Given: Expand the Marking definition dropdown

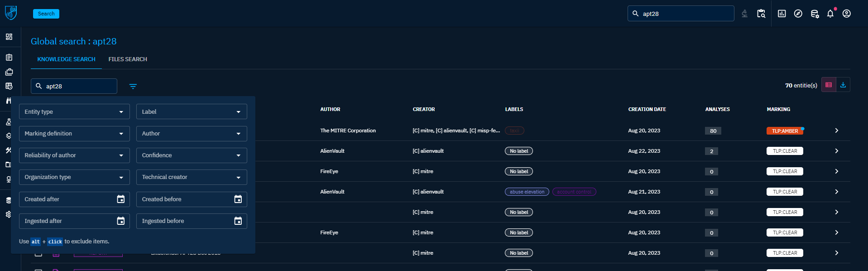Looking at the screenshot, I should pos(74,134).
